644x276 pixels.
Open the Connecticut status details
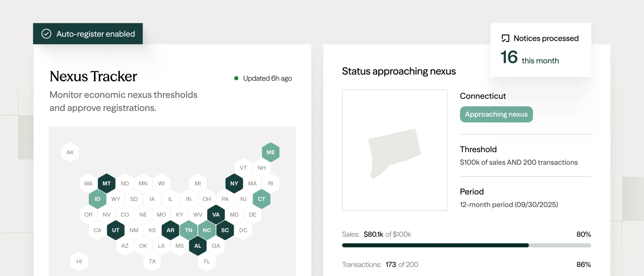(x=483, y=96)
